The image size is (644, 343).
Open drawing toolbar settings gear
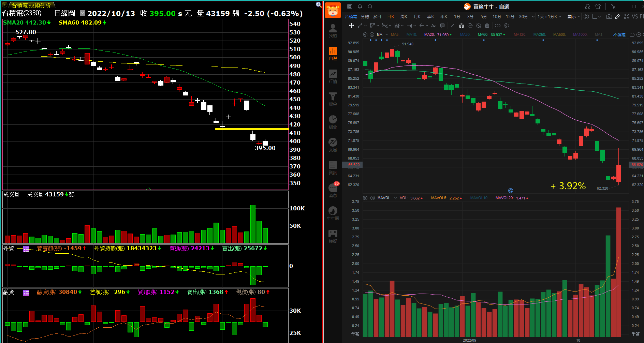[506, 26]
